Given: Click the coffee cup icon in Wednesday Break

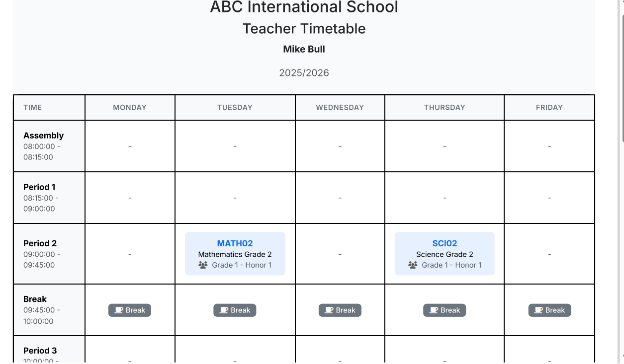Looking at the screenshot, I should 329,310.
